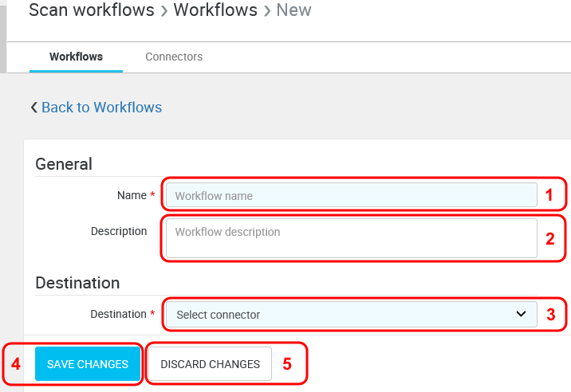Click the dropdown arrow in Select connector
Image resolution: width=571 pixels, height=392 pixels.
coord(522,314)
